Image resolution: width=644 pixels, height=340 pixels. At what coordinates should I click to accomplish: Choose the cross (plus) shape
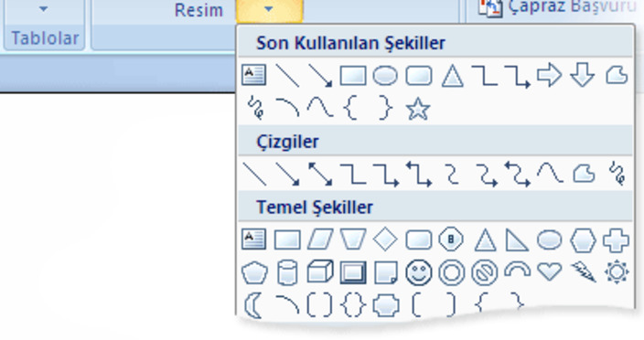coord(616,239)
